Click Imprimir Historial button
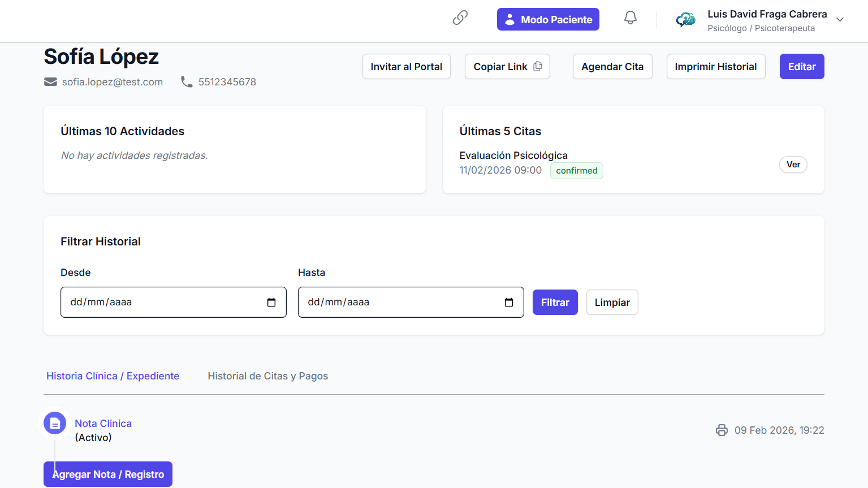This screenshot has width=868, height=488. tap(715, 67)
